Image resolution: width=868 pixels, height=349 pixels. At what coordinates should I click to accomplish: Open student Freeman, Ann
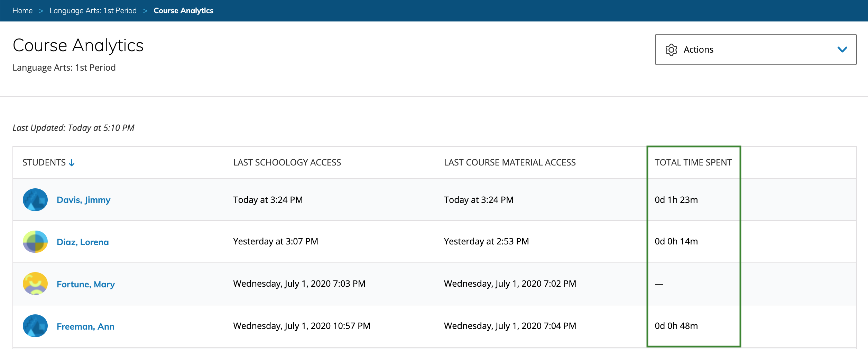(x=85, y=326)
